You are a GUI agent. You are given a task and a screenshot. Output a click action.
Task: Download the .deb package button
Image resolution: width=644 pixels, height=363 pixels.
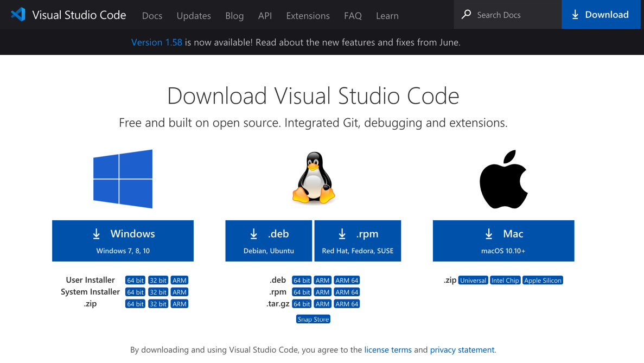pyautogui.click(x=269, y=240)
